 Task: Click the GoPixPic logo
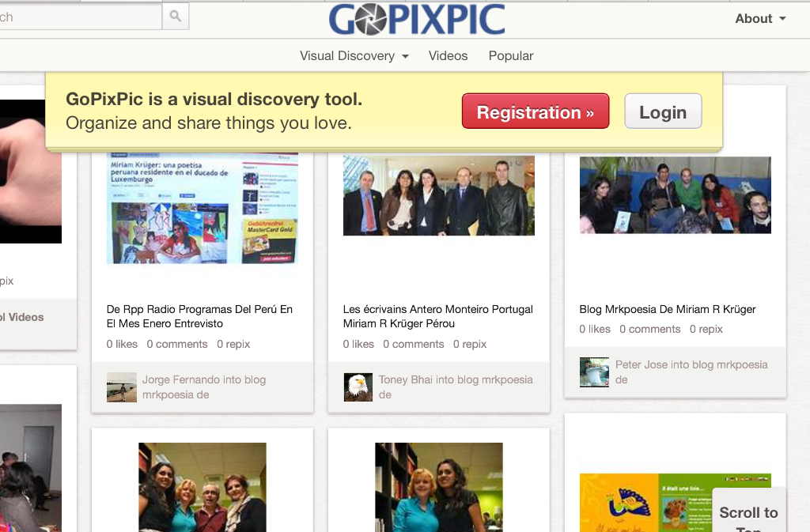(417, 20)
